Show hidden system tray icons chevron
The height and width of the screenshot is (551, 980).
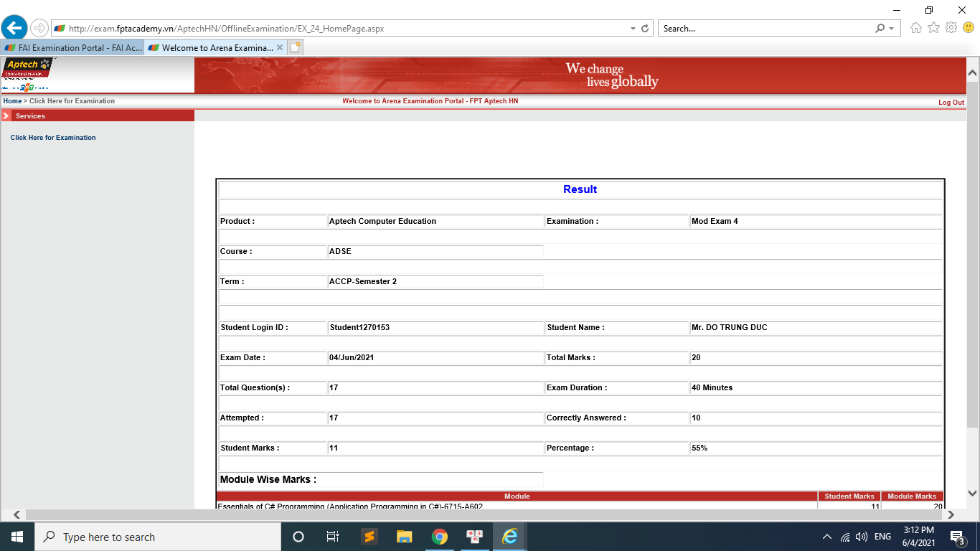coord(827,537)
